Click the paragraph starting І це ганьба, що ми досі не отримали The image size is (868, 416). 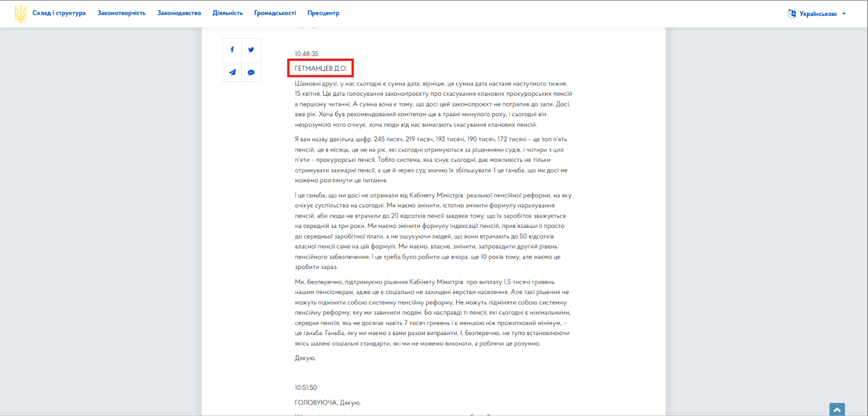tap(433, 231)
